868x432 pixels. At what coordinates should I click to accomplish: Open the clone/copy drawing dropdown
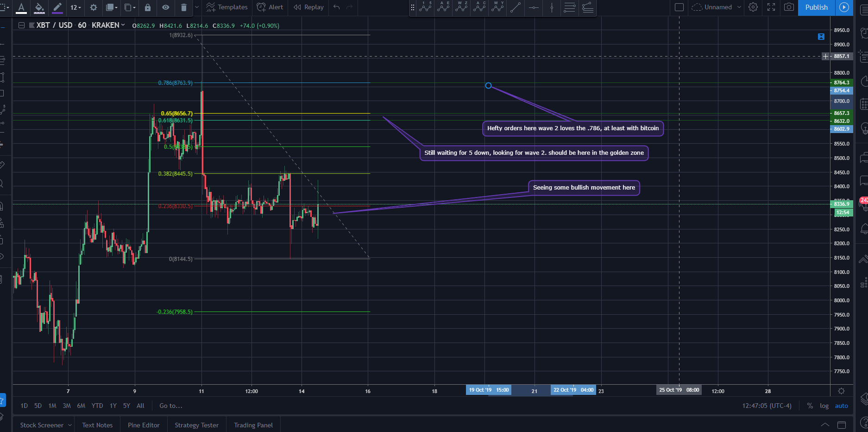click(130, 7)
